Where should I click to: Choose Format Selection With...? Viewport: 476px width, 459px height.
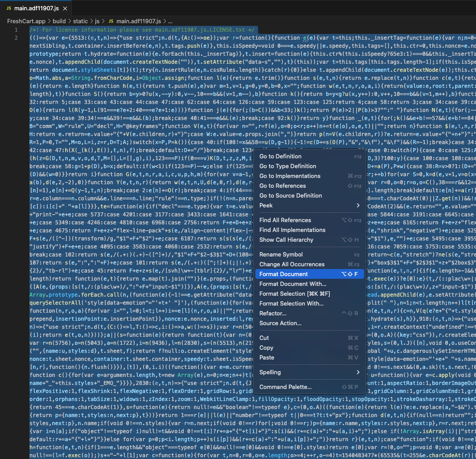click(x=309, y=303)
